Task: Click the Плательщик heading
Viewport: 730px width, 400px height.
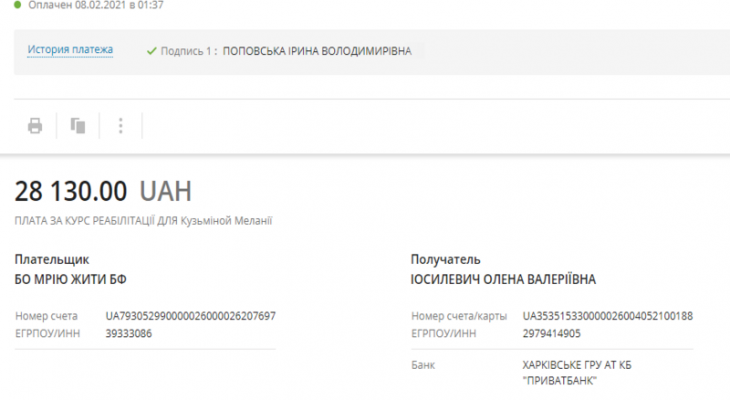Action: coord(52,259)
